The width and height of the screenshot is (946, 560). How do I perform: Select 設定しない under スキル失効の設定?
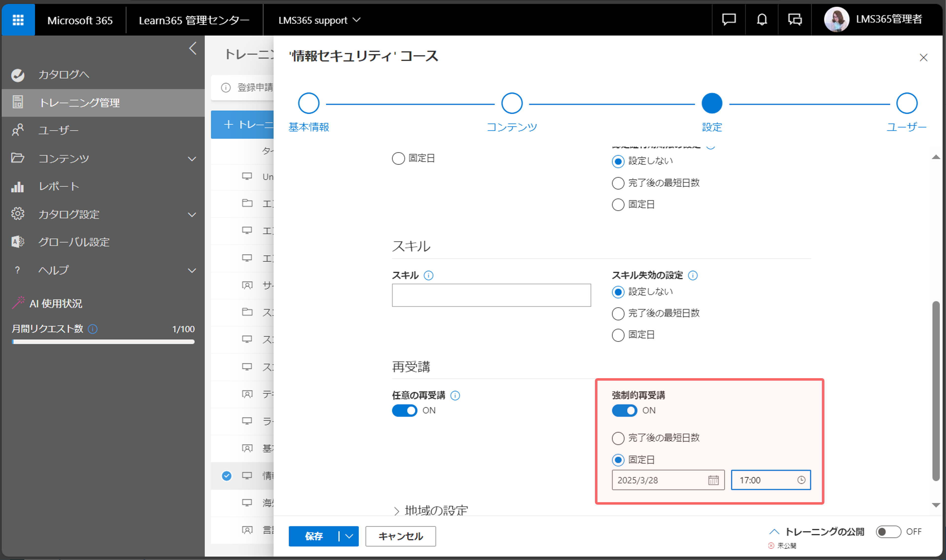coord(618,292)
